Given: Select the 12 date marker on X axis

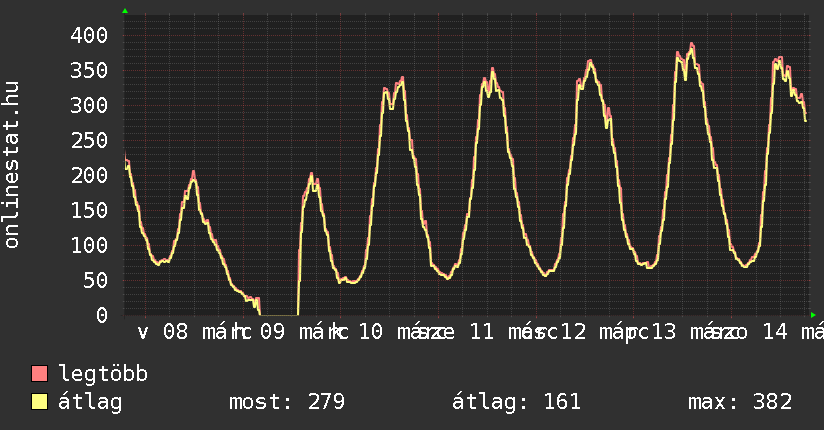Looking at the screenshot, I should (573, 332).
